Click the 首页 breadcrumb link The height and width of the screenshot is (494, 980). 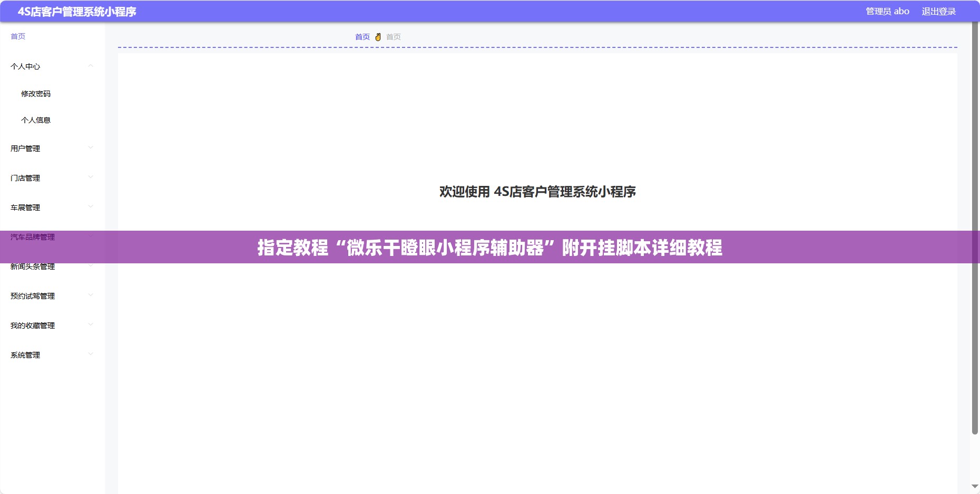pyautogui.click(x=362, y=37)
